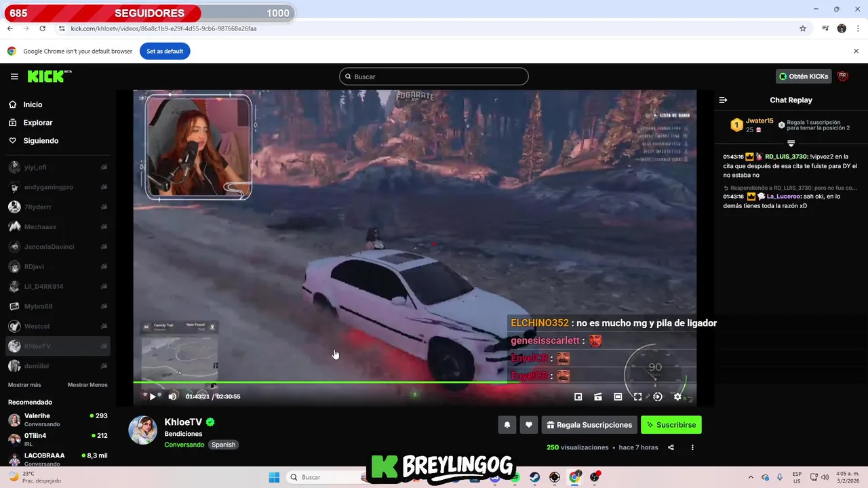The width and height of the screenshot is (868, 488).
Task: Open the Windows Start menu
Action: click(274, 477)
